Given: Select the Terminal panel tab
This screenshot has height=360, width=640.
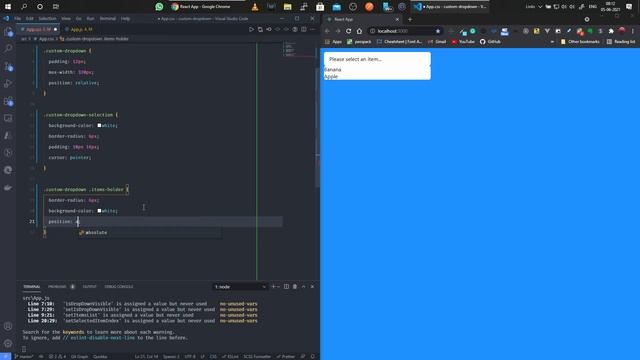Looking at the screenshot, I should point(31,287).
